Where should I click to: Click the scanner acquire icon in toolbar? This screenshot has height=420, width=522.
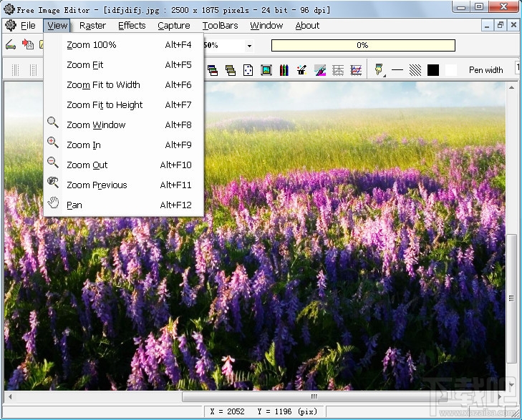(11, 44)
